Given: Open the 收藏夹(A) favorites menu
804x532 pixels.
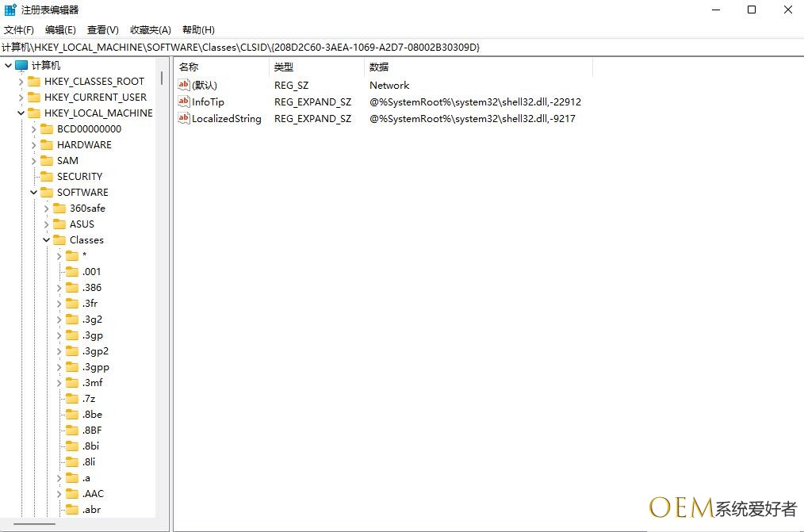Looking at the screenshot, I should pyautogui.click(x=150, y=29).
